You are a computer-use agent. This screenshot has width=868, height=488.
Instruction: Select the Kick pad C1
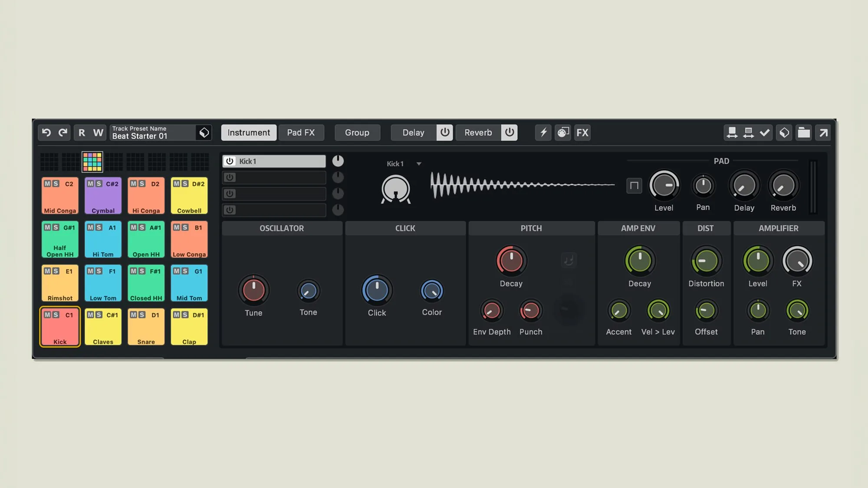tap(60, 328)
